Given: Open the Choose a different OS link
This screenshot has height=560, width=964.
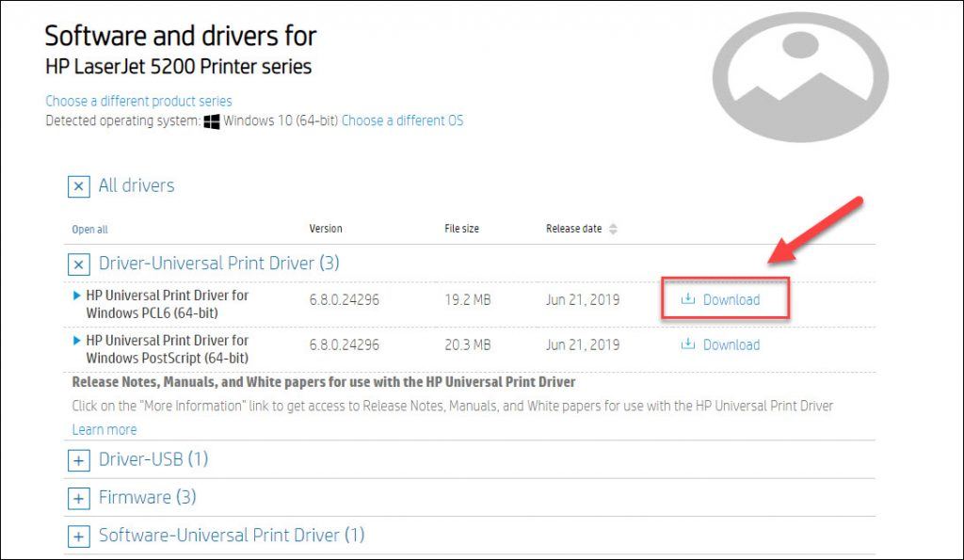Looking at the screenshot, I should click(403, 120).
